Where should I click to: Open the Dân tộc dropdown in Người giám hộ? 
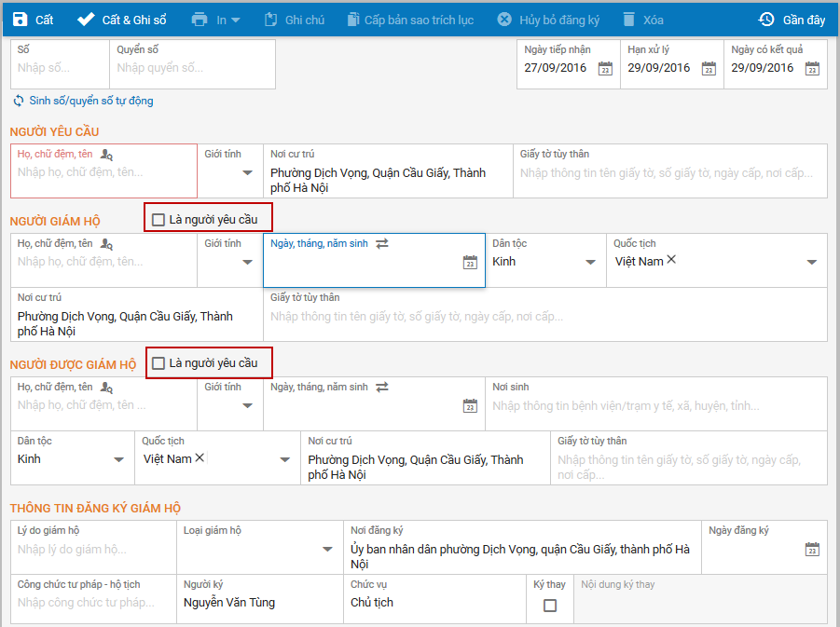(x=590, y=262)
